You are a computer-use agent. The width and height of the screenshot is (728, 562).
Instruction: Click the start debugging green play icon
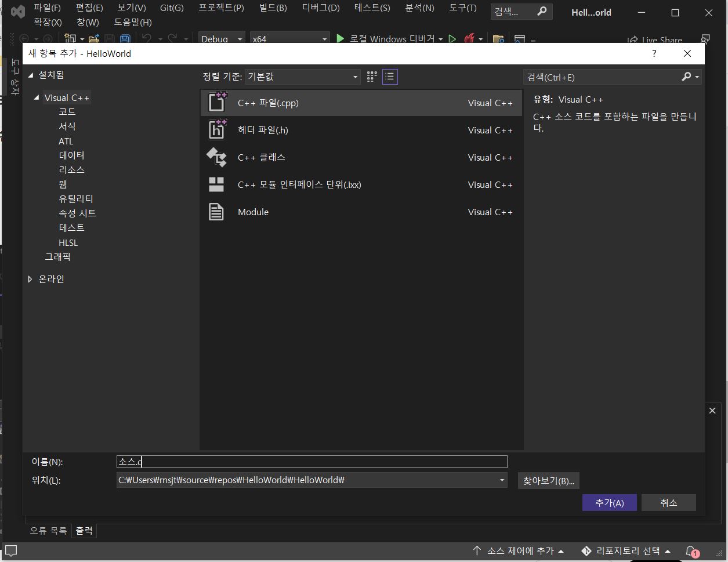(x=341, y=39)
